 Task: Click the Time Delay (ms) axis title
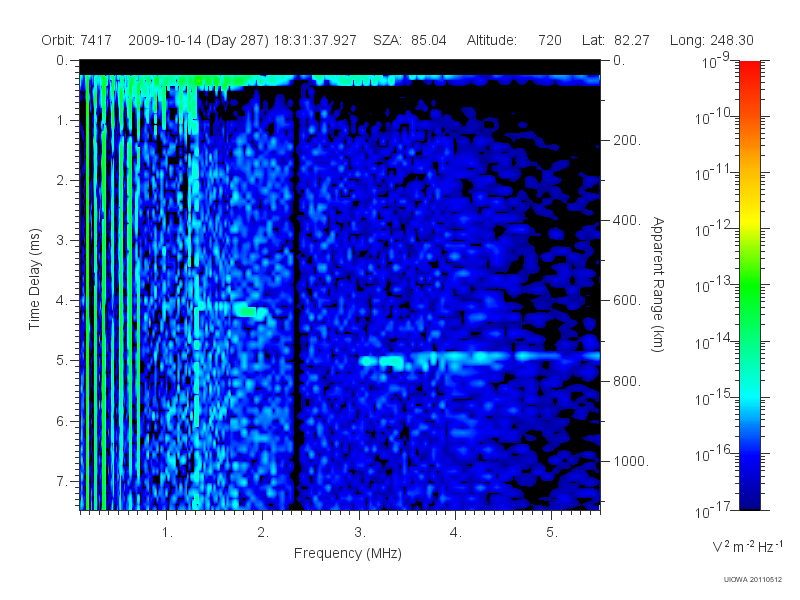[x=34, y=279]
